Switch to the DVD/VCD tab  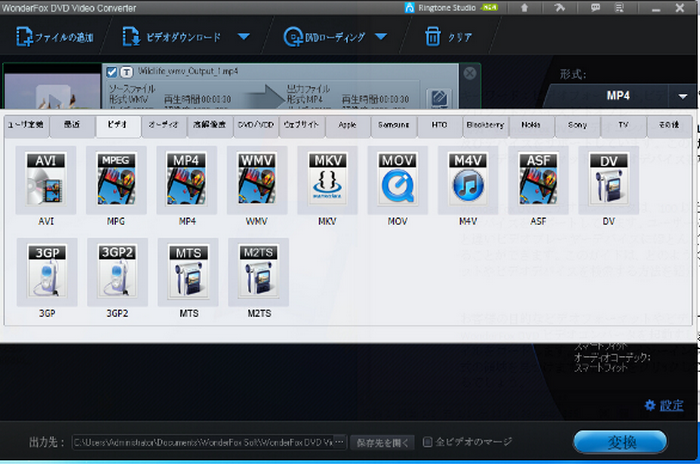256,125
